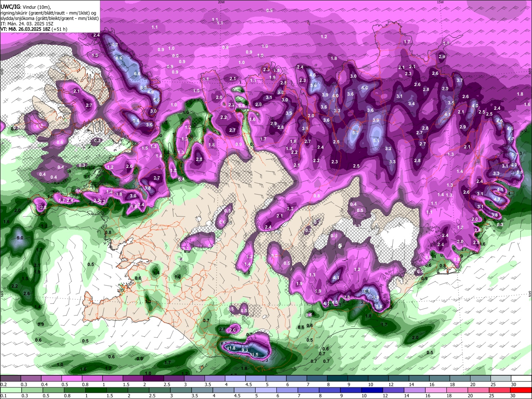Select bottom legend row pale green 0.1 swatch
Viewport: 532px width, 399px height.
[x=10, y=390]
